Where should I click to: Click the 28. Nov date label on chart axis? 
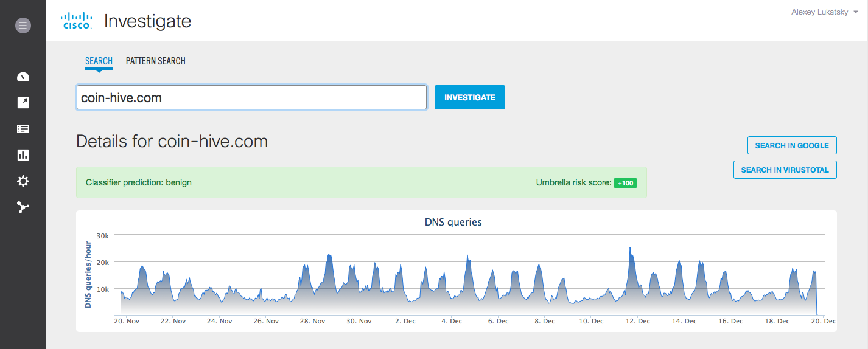pos(312,321)
